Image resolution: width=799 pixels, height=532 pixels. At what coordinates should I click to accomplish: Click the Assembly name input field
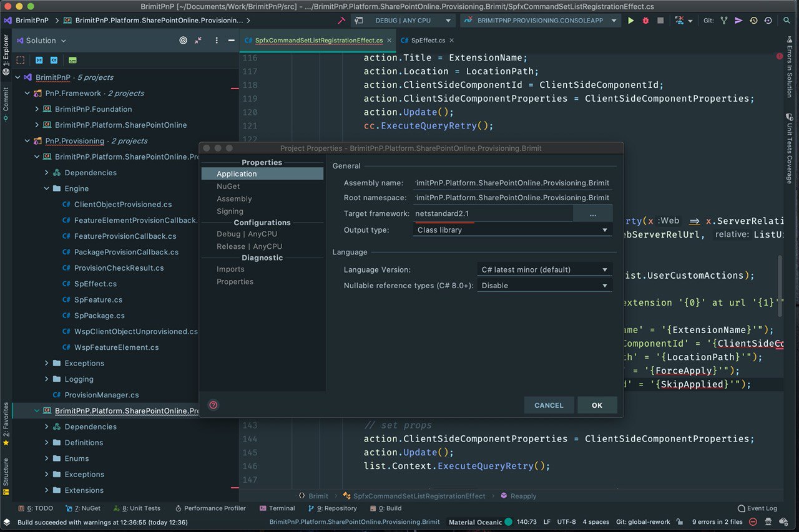tap(512, 183)
